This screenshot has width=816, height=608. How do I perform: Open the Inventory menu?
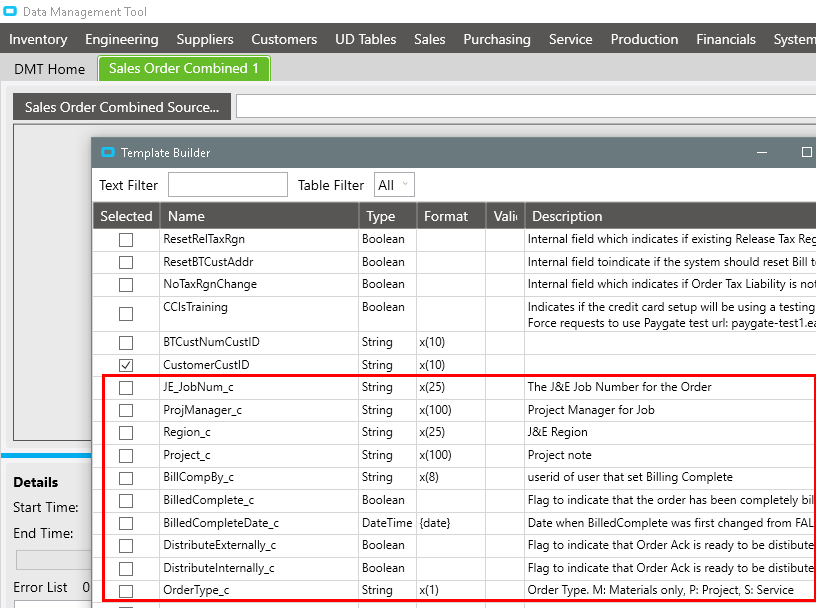pyautogui.click(x=38, y=39)
